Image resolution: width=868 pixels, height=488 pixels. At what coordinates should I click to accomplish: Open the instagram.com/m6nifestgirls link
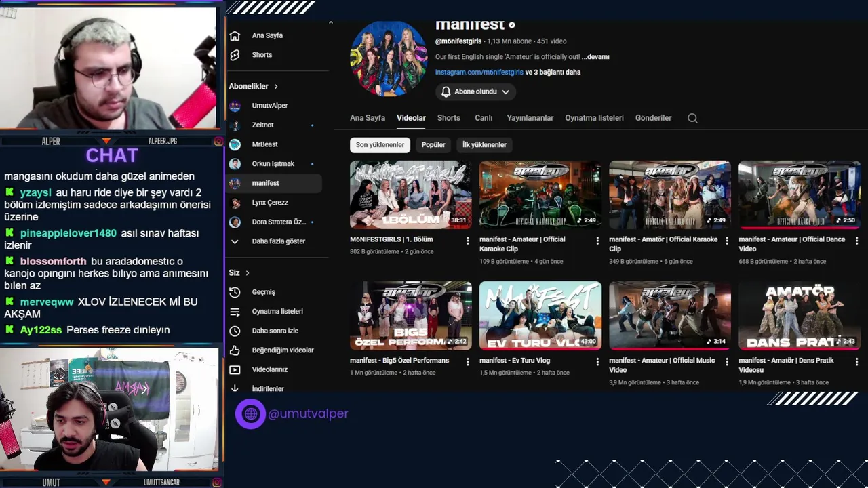coord(479,72)
